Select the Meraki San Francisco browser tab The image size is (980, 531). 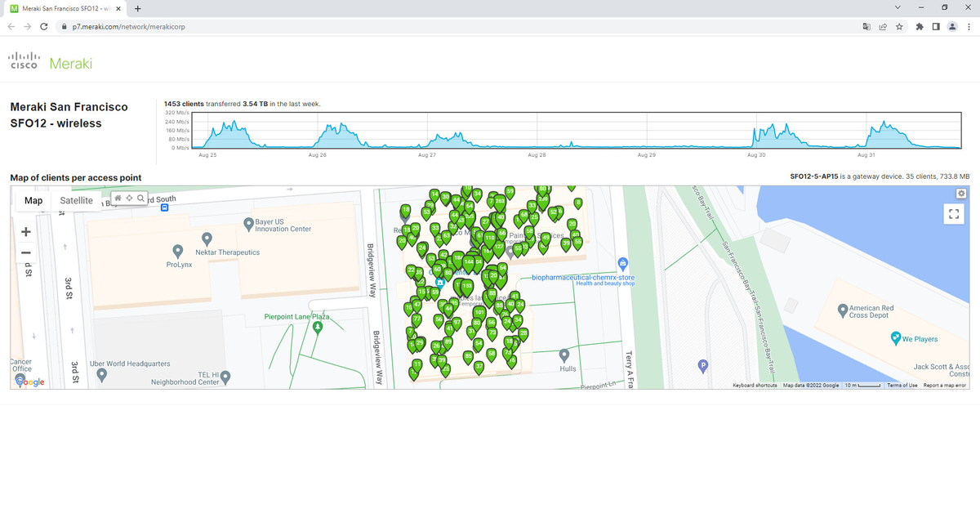coord(64,9)
